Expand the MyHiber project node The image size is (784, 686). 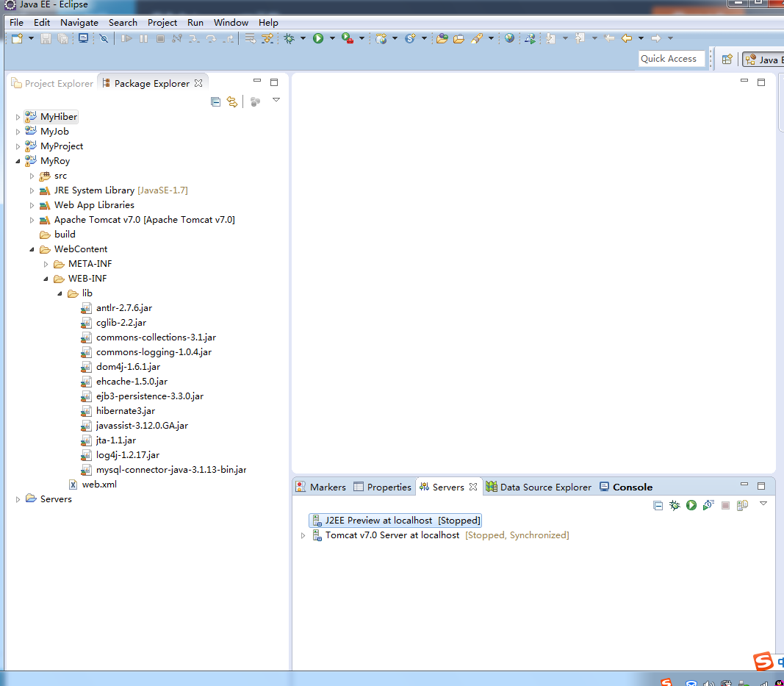click(x=18, y=117)
